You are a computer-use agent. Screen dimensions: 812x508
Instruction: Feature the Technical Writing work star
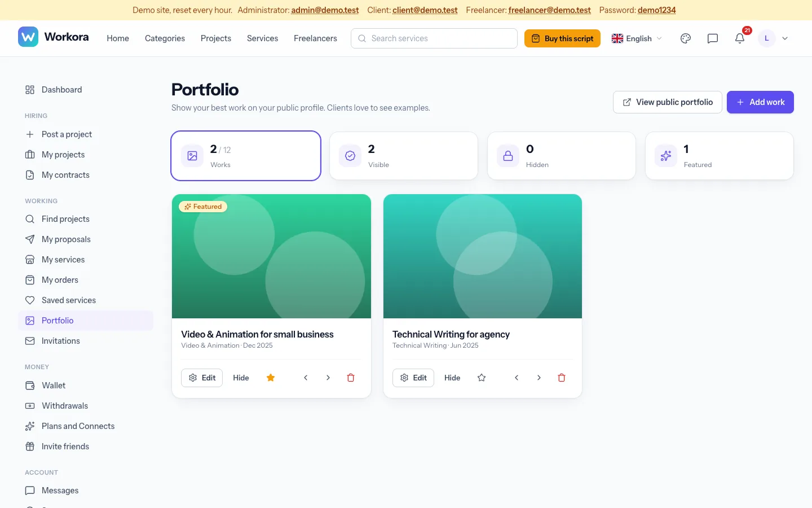(482, 378)
